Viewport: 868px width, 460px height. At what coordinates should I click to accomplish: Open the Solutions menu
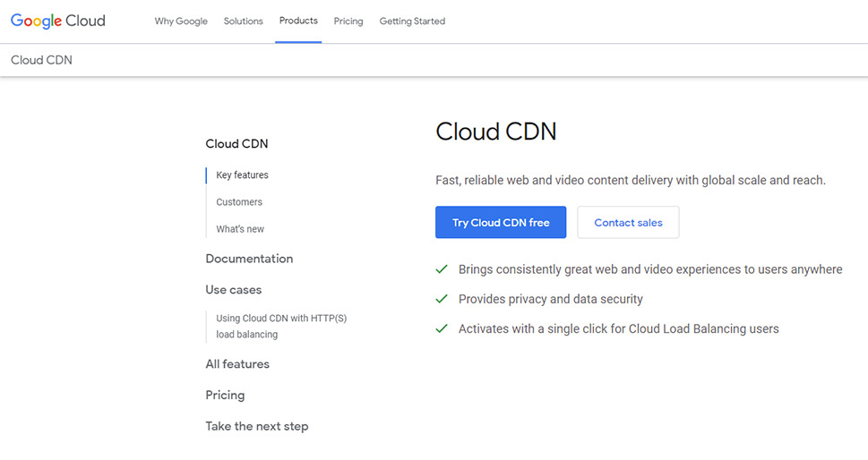(x=243, y=21)
